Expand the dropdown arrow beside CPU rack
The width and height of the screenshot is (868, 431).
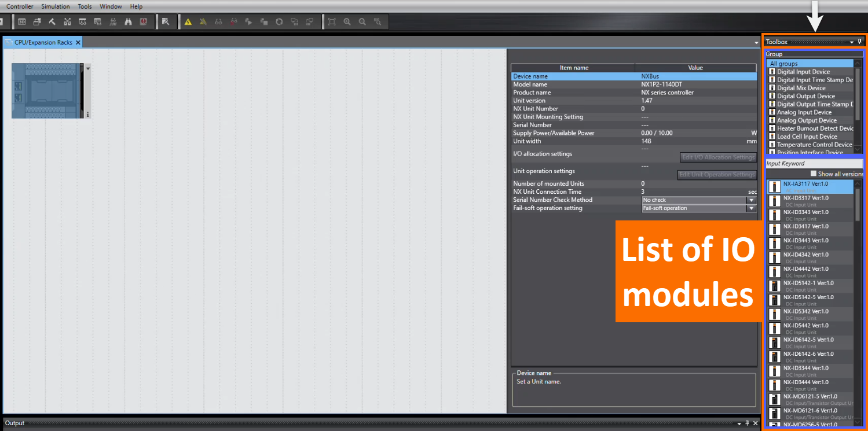[x=88, y=68]
